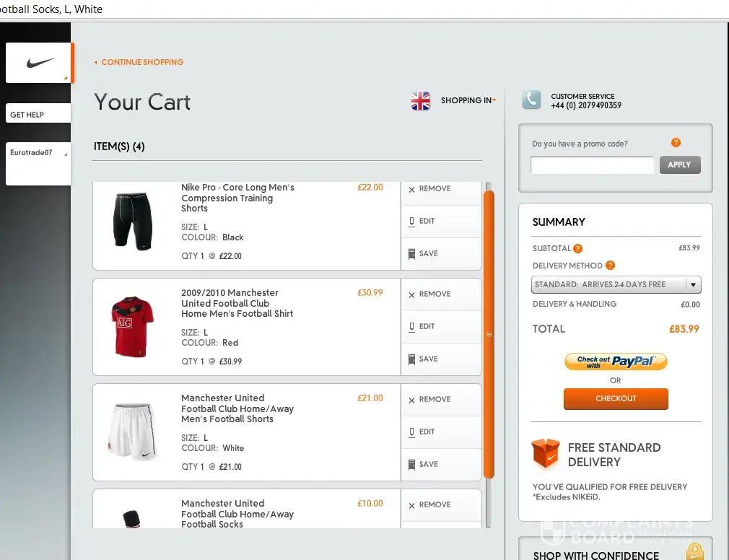
Task: Click the Nike swoosh logo
Action: click(40, 62)
